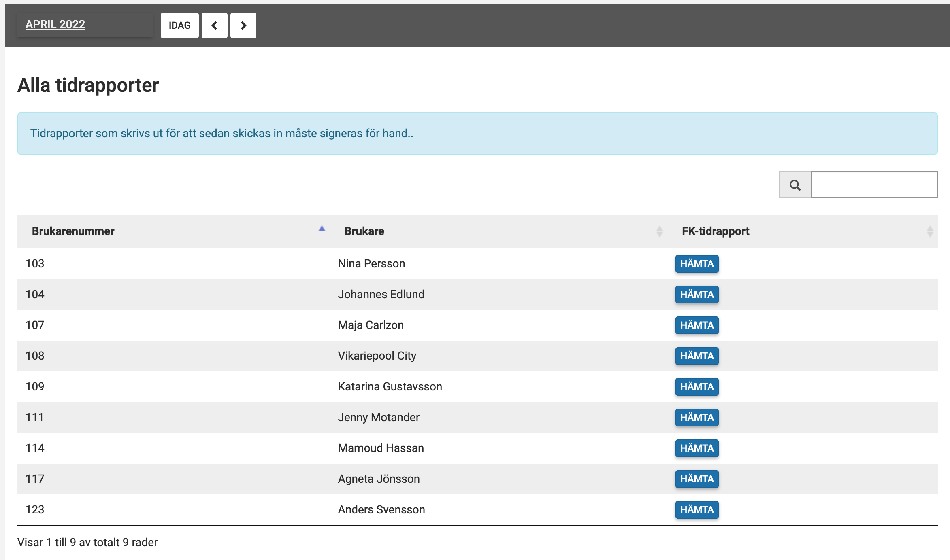Go to next month with right arrow
This screenshot has height=560, width=950.
[x=243, y=25]
